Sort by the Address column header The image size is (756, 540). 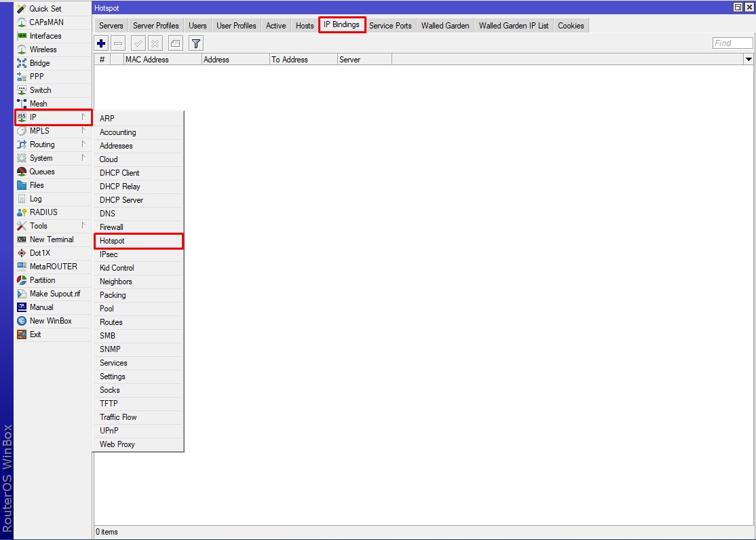point(235,59)
